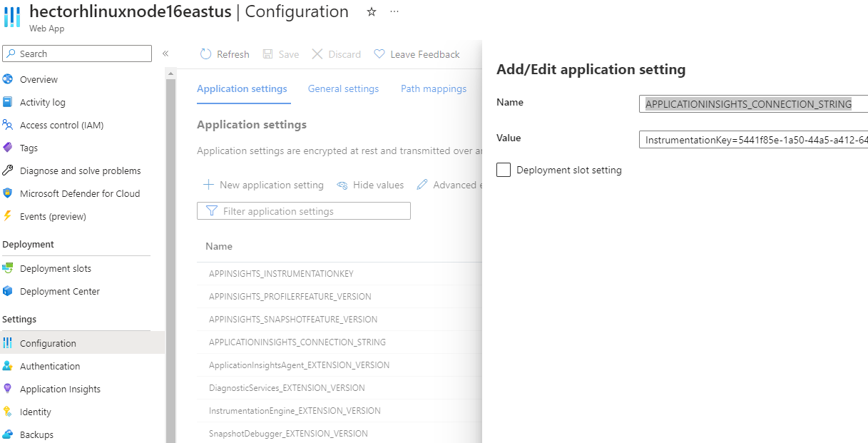Image resolution: width=868 pixels, height=443 pixels.
Task: Switch to the General settings tab
Action: click(x=343, y=88)
